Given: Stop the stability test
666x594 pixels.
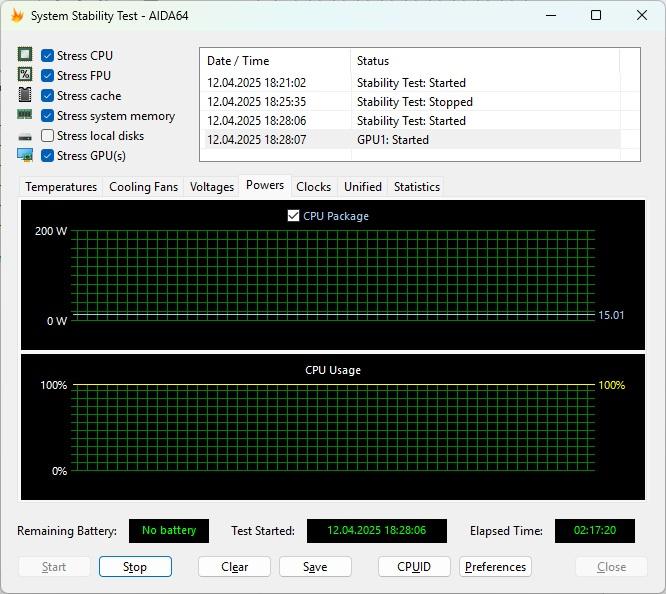Looking at the screenshot, I should pyautogui.click(x=135, y=567).
